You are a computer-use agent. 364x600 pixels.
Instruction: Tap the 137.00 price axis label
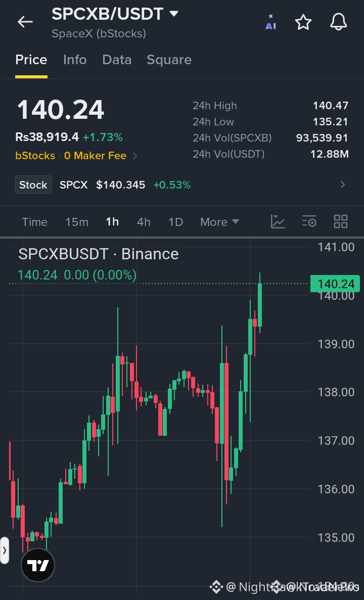[336, 441]
